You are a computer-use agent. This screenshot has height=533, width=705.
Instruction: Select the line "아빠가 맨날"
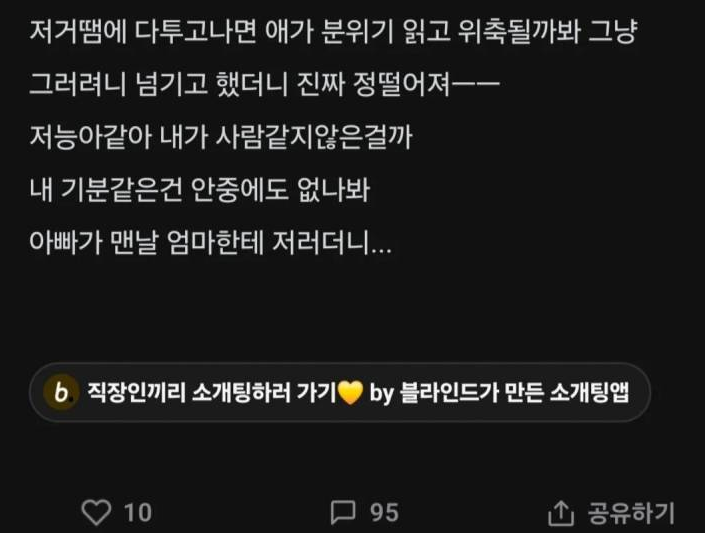(x=210, y=242)
